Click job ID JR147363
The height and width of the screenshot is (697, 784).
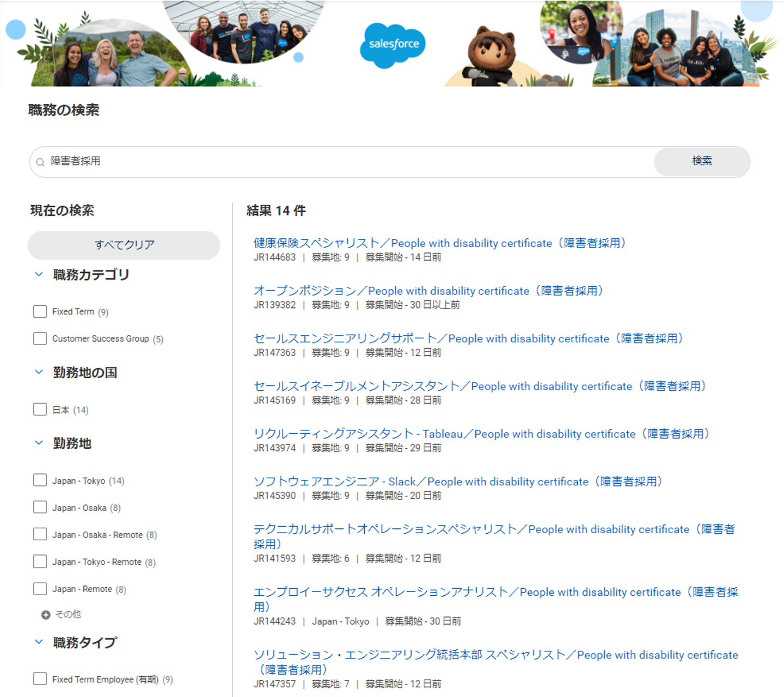point(274,353)
